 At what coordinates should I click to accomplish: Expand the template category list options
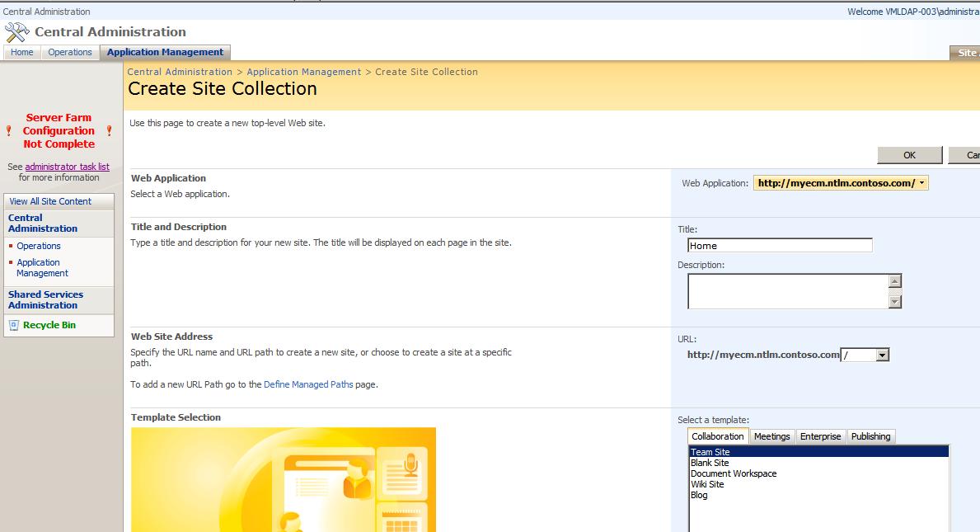[x=717, y=435]
